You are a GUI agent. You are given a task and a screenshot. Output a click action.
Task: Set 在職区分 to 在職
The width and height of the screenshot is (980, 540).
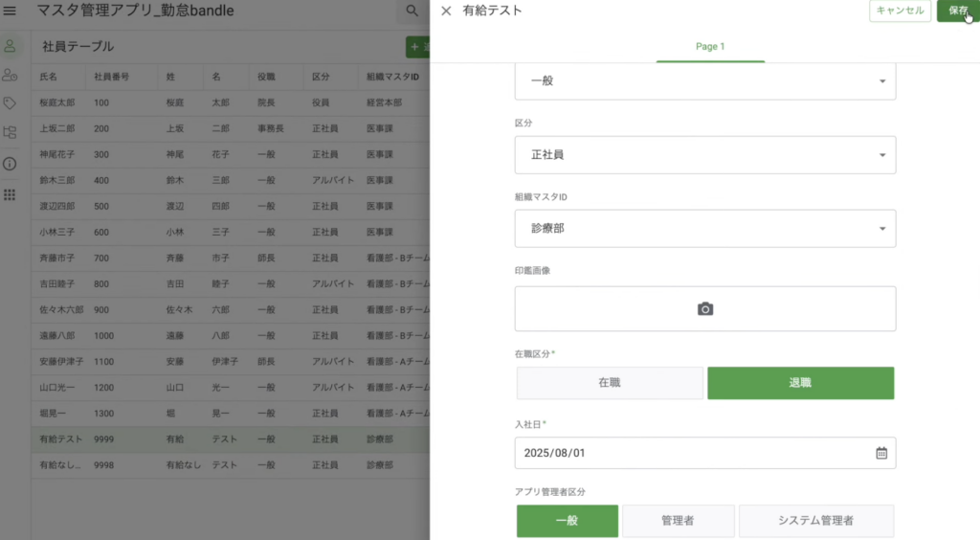(610, 383)
